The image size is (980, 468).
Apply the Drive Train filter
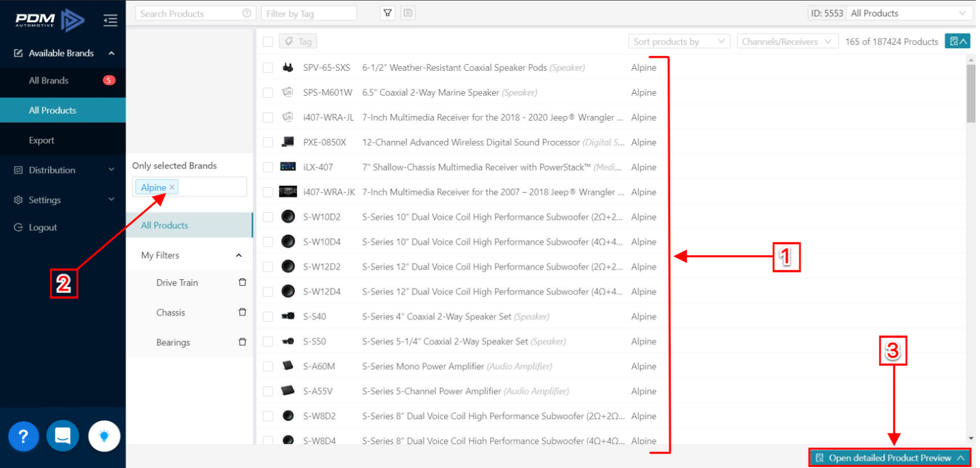pyautogui.click(x=177, y=282)
